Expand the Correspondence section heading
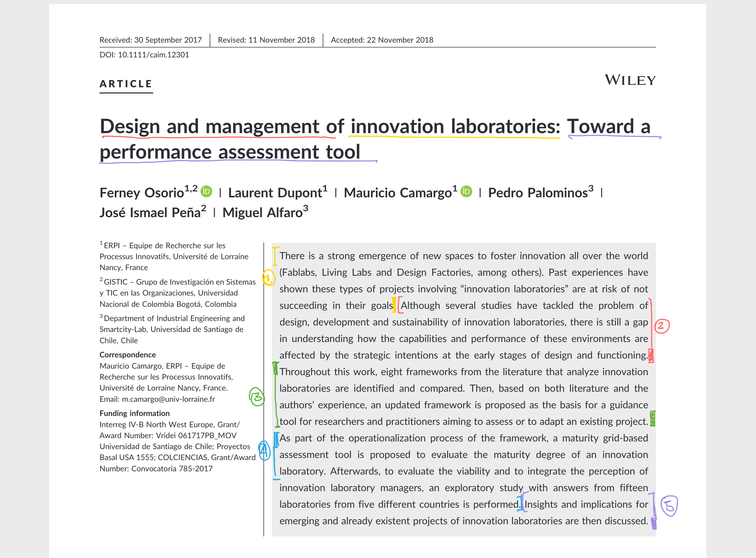756x558 pixels. pos(128,355)
